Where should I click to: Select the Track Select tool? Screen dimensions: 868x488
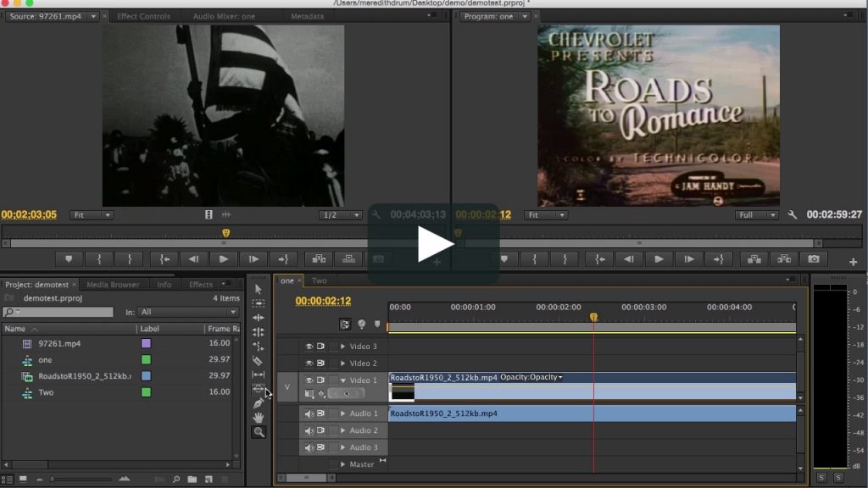pyautogui.click(x=259, y=305)
